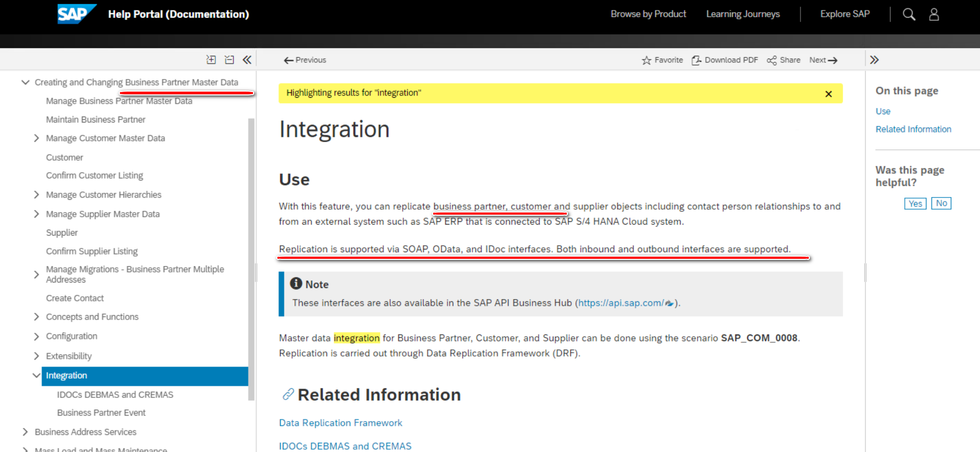The height and width of the screenshot is (452, 980).
Task: Click the left navigation scrollbar
Action: 251,259
